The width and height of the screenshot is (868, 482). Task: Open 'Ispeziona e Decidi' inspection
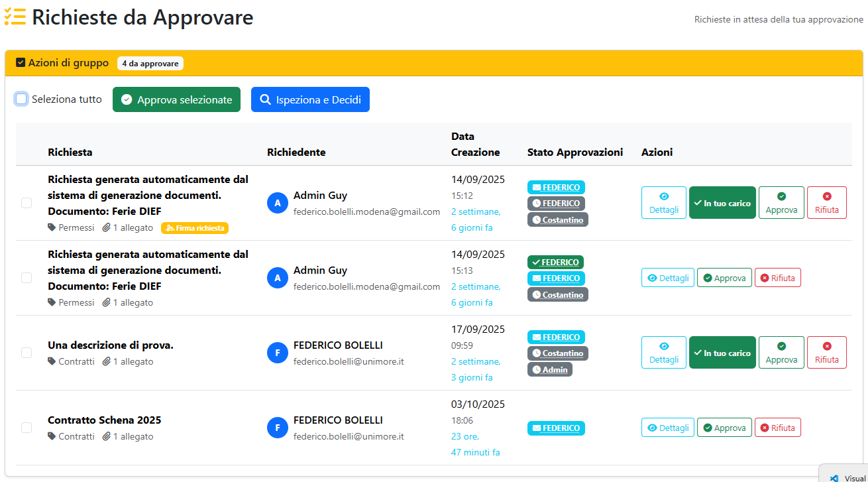(x=310, y=99)
